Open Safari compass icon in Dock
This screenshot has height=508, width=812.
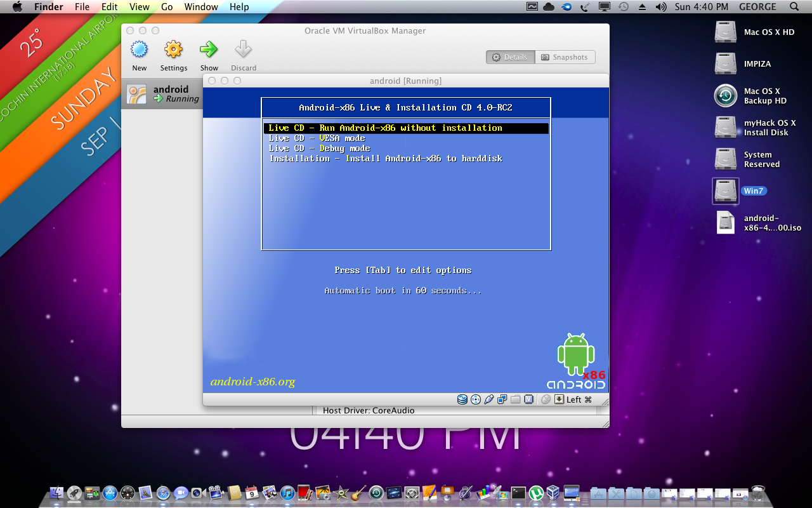pos(163,493)
